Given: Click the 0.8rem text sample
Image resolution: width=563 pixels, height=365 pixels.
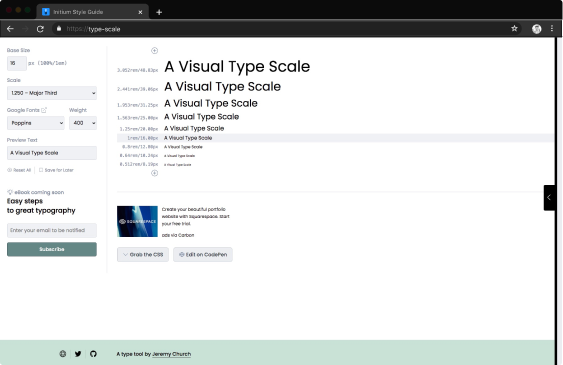Looking at the screenshot, I should tap(183, 147).
